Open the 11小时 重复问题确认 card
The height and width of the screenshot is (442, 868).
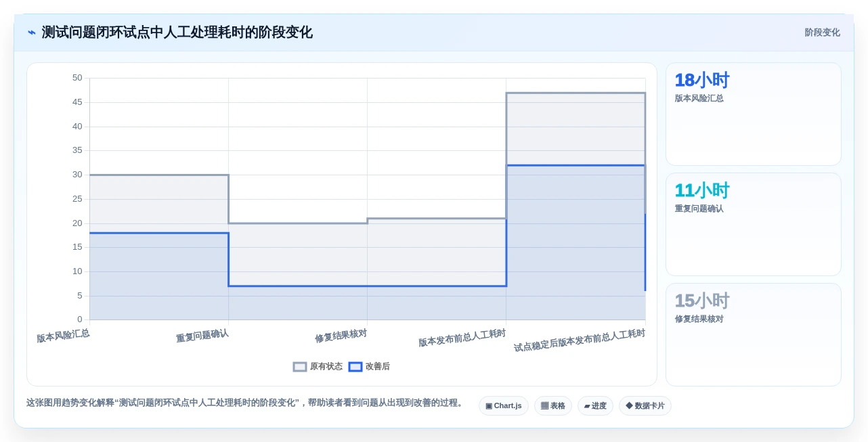[x=754, y=225]
